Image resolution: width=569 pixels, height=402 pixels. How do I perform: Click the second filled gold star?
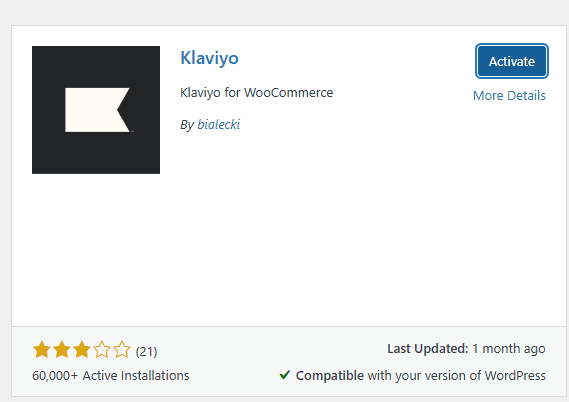(x=62, y=350)
